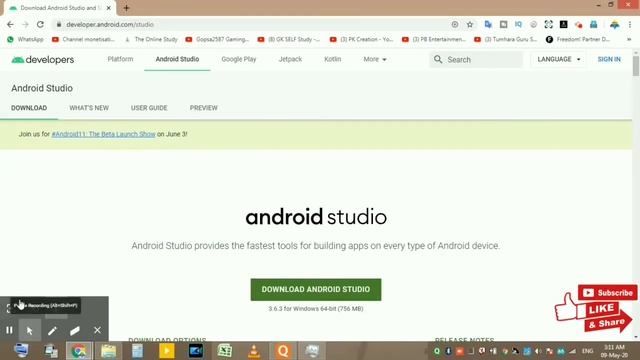Open the yellow media player taskbar icon
Image resolution: width=640 pixels, height=360 pixels.
(167, 351)
